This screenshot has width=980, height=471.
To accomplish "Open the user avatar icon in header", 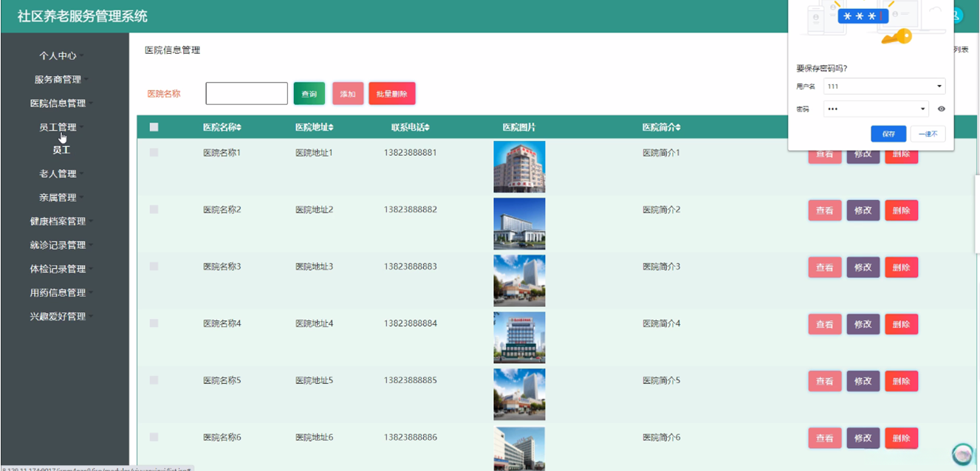I will pyautogui.click(x=958, y=15).
